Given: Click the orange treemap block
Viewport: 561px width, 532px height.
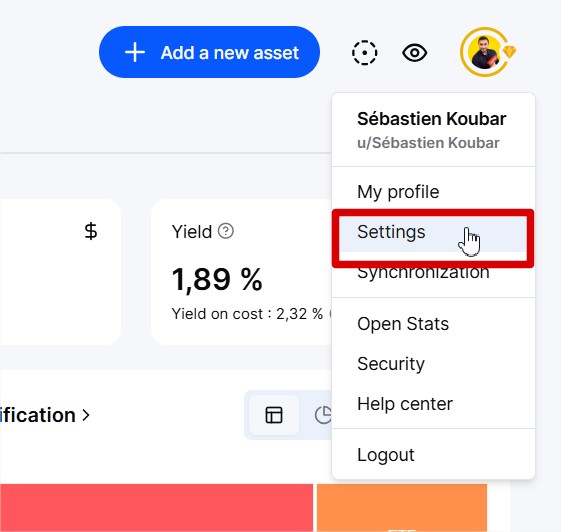Looking at the screenshot, I should (x=402, y=508).
